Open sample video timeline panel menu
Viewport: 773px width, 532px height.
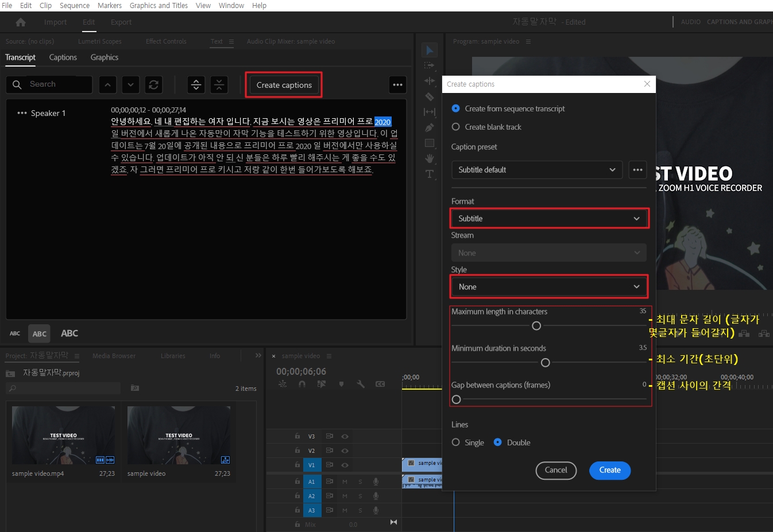click(x=329, y=356)
